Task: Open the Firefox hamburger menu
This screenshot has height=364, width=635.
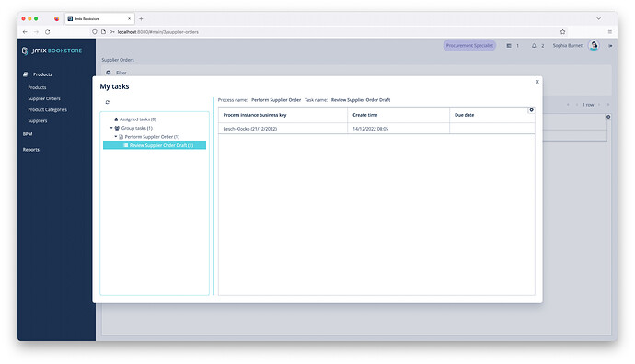Action: 609,32
